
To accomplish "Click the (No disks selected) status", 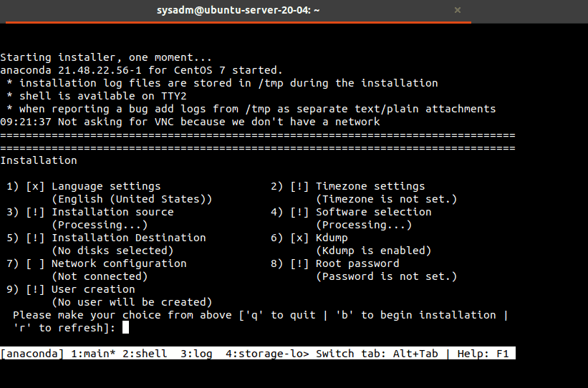I will click(x=112, y=251).
